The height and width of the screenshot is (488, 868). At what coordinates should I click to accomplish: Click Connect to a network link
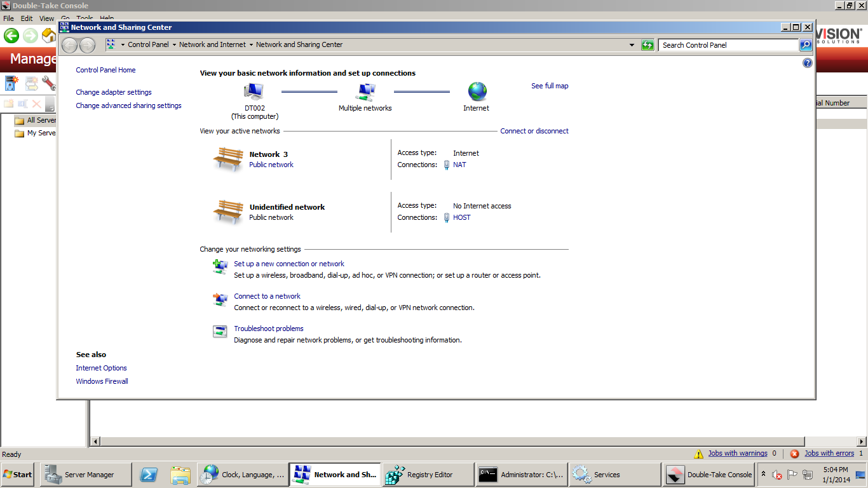pyautogui.click(x=267, y=296)
